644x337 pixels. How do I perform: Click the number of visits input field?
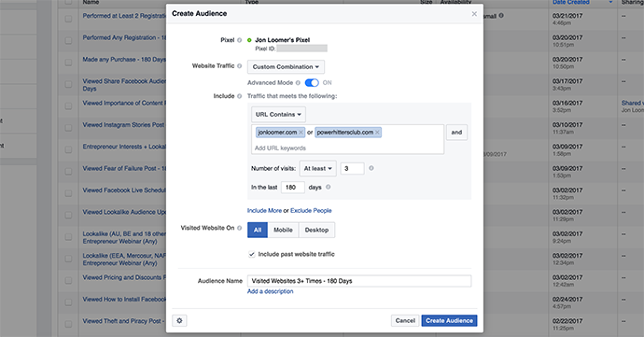[353, 168]
